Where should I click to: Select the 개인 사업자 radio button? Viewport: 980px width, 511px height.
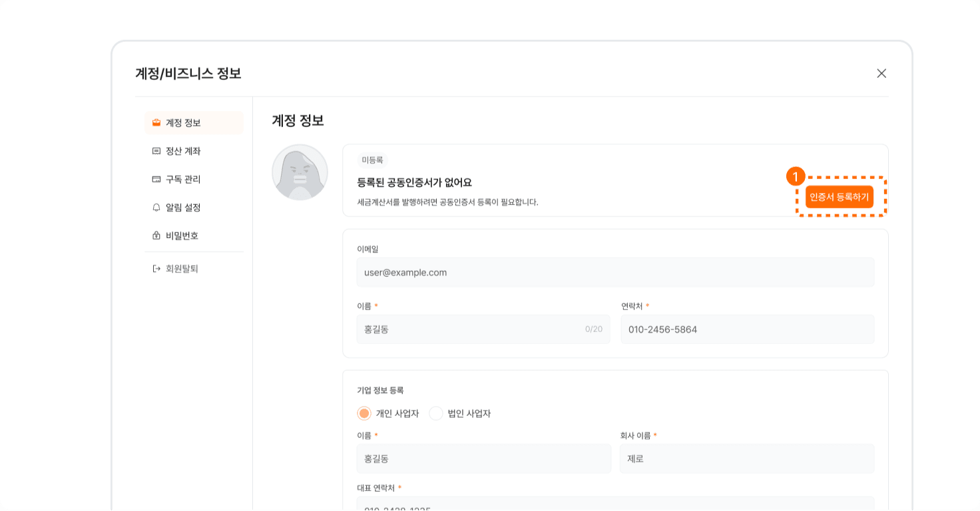pyautogui.click(x=364, y=413)
